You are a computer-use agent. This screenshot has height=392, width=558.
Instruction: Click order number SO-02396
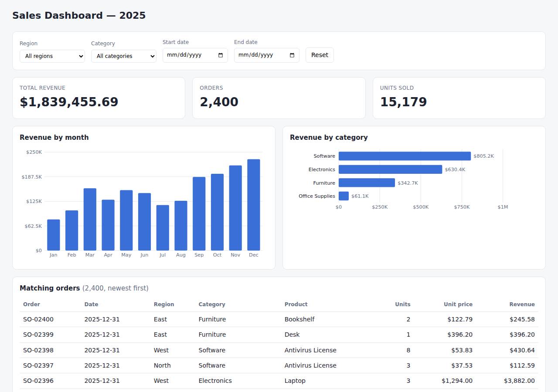click(38, 381)
